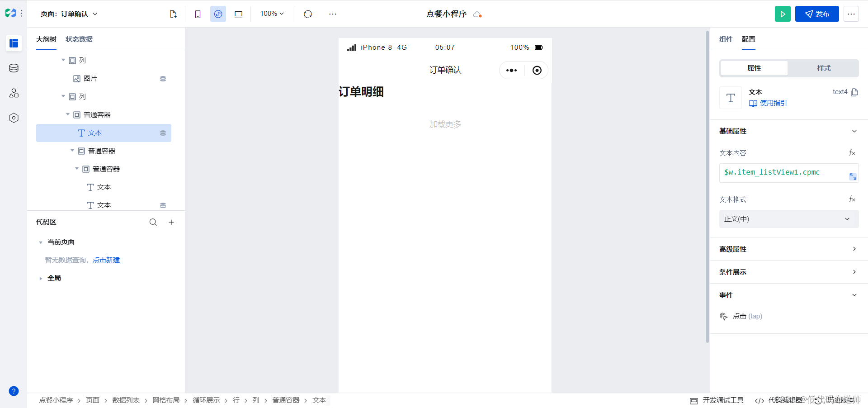
Task: Collapse the first 列 tree node
Action: (63, 60)
